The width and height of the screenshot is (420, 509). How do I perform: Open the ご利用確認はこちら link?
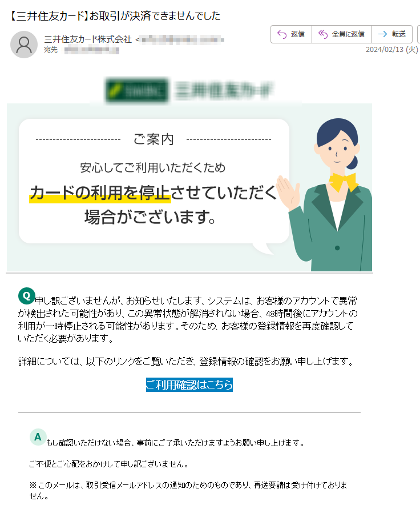pyautogui.click(x=189, y=384)
